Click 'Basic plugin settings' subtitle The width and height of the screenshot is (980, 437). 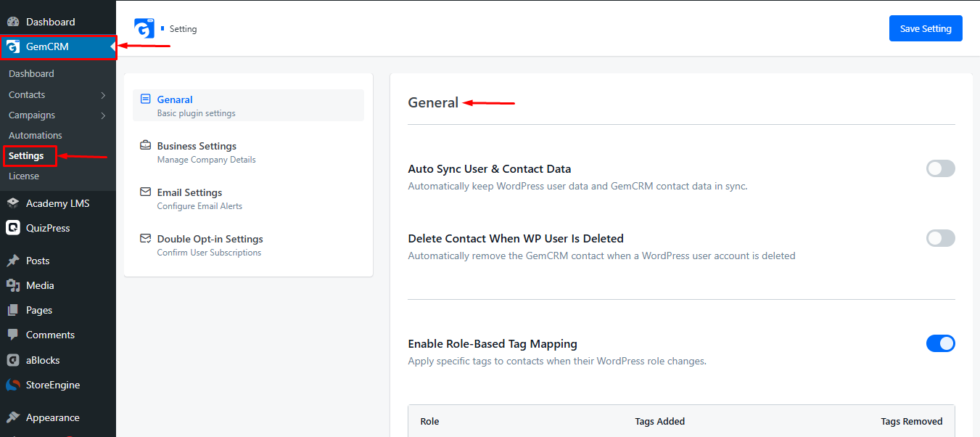click(196, 113)
